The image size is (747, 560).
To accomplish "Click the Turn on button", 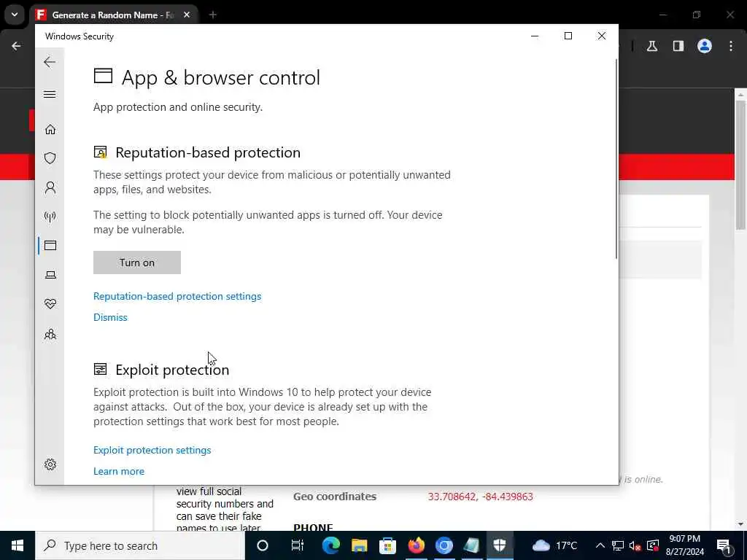I will click(x=136, y=262).
